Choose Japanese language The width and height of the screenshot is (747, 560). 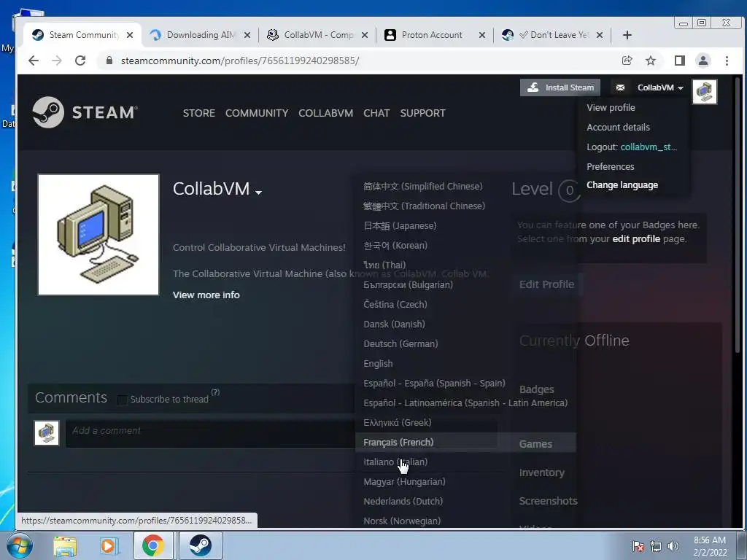click(400, 226)
